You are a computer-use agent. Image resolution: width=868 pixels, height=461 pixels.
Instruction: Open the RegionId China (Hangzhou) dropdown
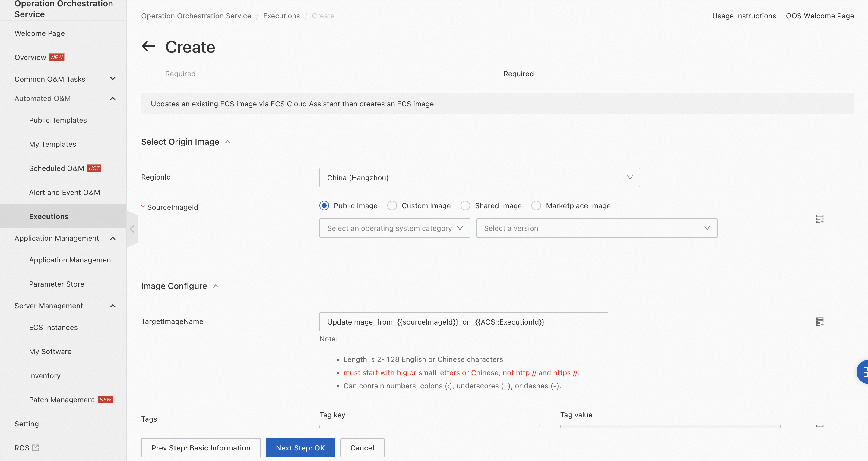tap(479, 177)
